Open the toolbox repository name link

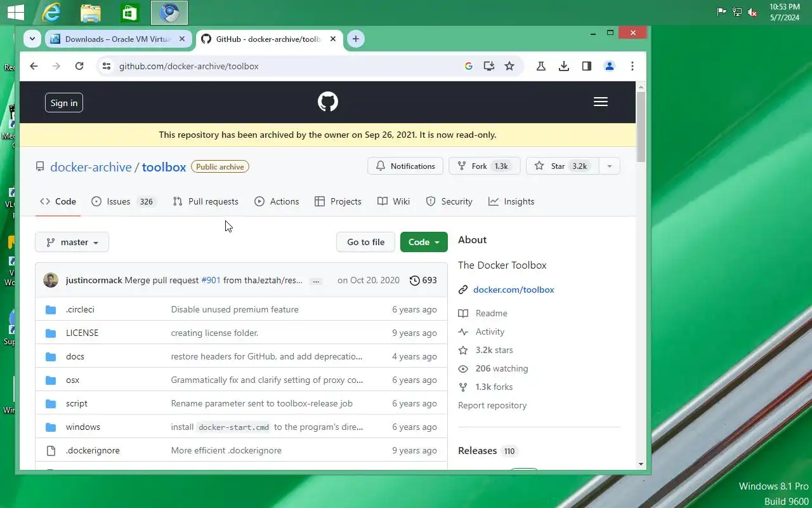(164, 167)
